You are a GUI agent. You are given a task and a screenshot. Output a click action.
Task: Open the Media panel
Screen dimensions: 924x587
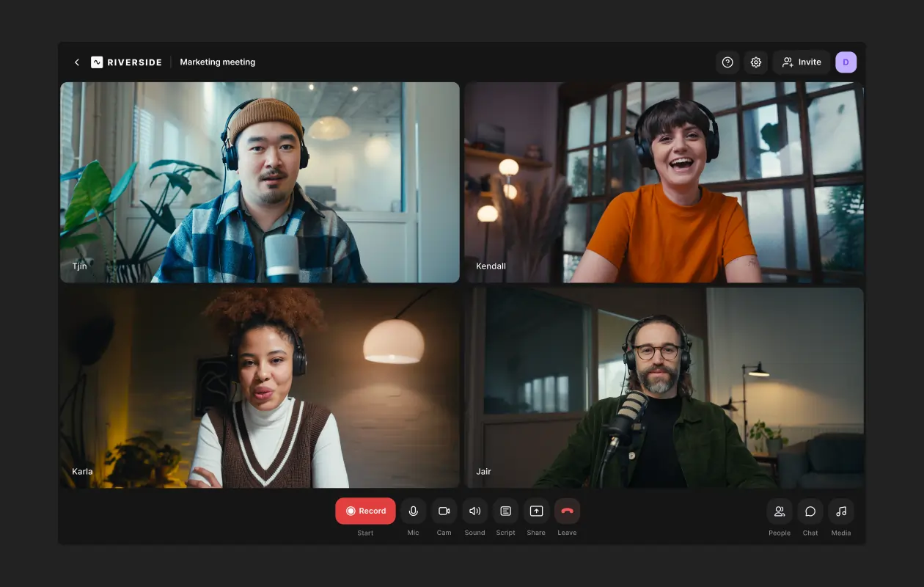pos(841,511)
